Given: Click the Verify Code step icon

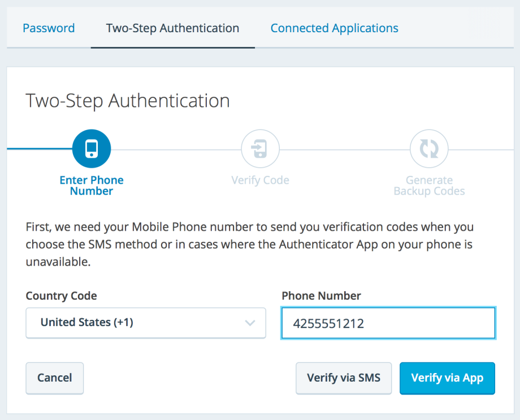Looking at the screenshot, I should click(260, 149).
